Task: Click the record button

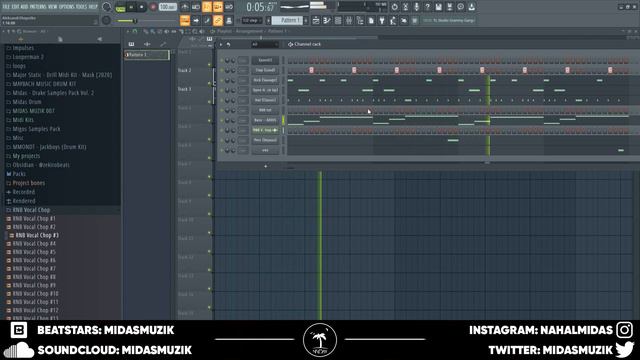Action: tap(153, 7)
